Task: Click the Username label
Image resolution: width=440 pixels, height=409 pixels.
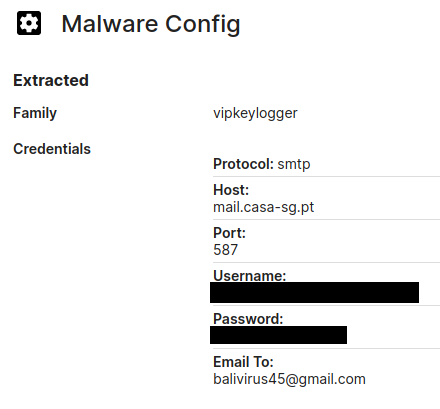Action: click(250, 275)
